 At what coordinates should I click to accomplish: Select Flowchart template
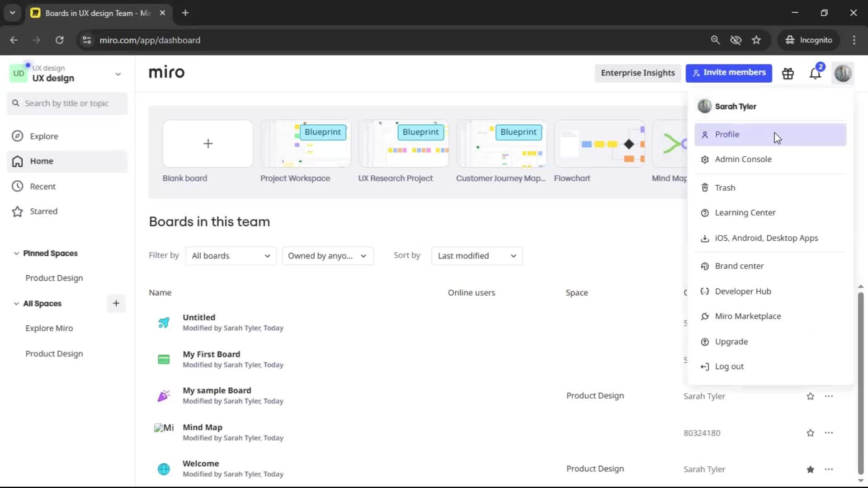599,144
